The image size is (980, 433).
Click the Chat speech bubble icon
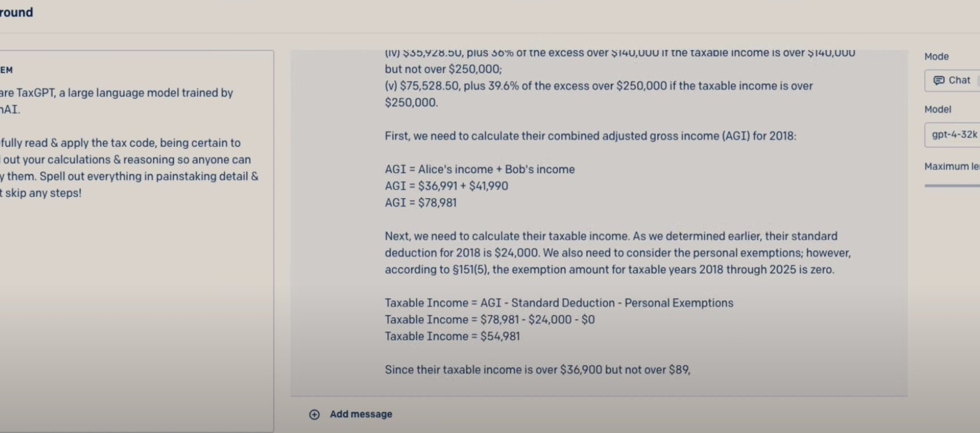pos(939,80)
